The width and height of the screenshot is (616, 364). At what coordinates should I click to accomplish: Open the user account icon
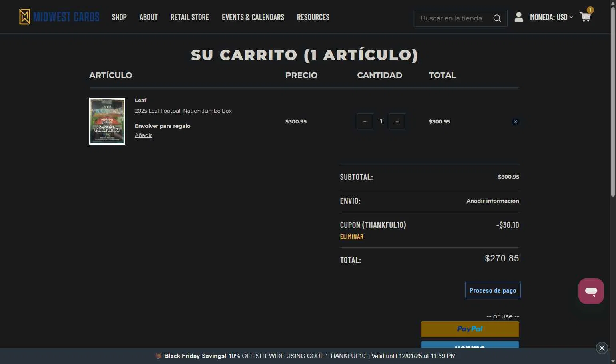coord(519,17)
